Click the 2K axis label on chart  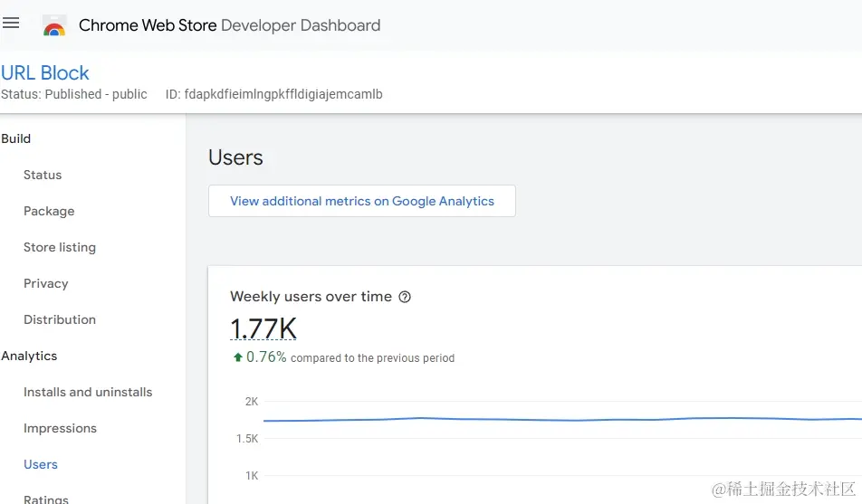point(251,402)
